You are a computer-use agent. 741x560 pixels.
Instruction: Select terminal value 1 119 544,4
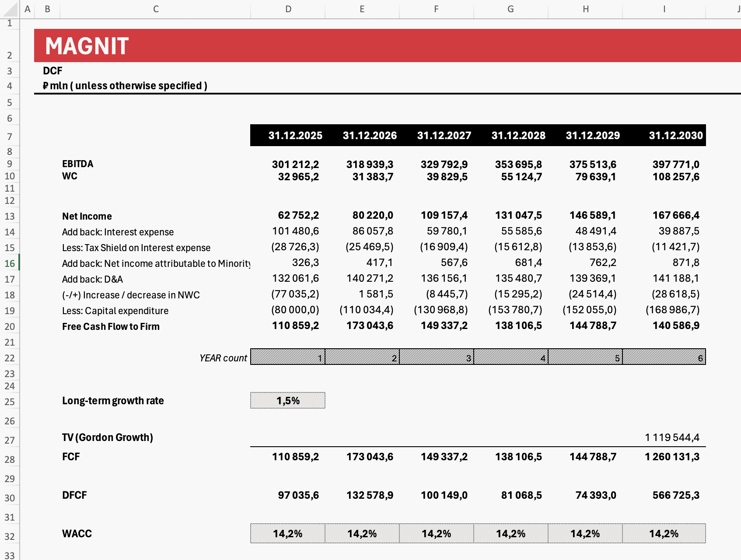pos(672,437)
